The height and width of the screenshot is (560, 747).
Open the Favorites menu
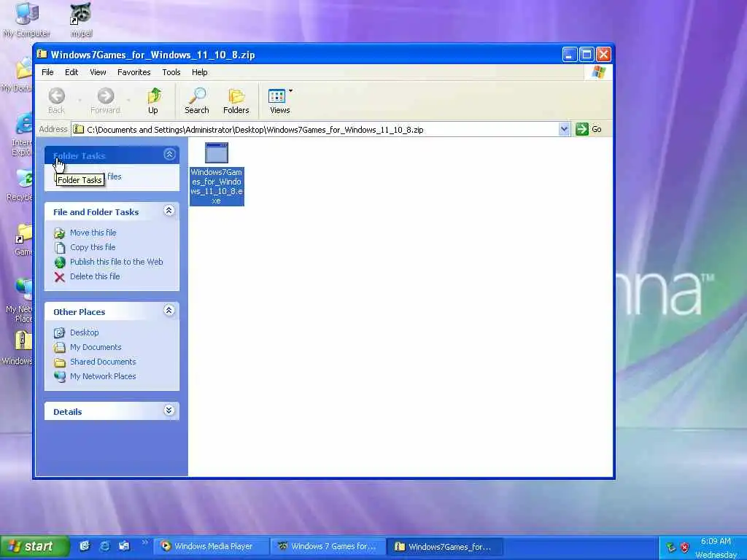tap(134, 72)
